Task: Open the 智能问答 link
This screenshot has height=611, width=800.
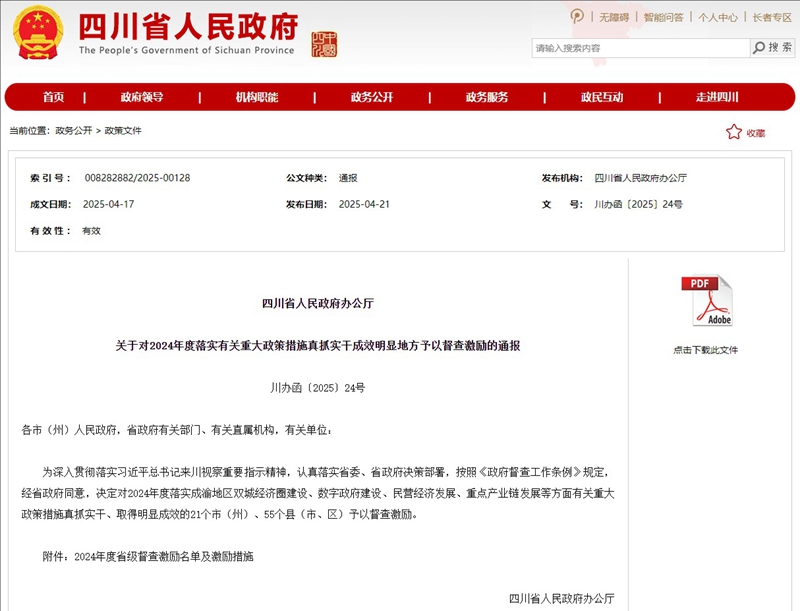Action: tap(663, 17)
